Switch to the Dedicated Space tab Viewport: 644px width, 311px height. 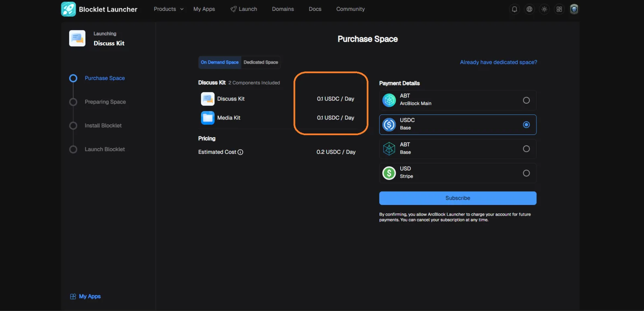click(x=261, y=62)
